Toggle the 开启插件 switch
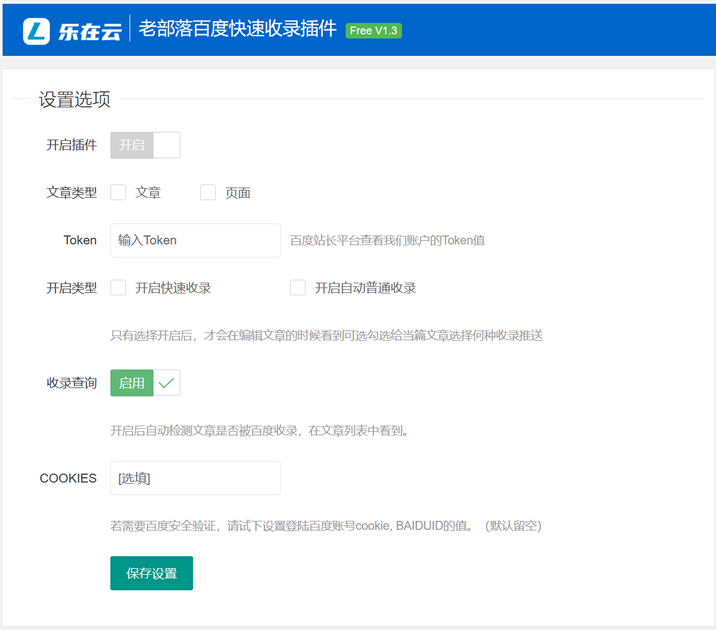The image size is (716, 630). [x=145, y=145]
